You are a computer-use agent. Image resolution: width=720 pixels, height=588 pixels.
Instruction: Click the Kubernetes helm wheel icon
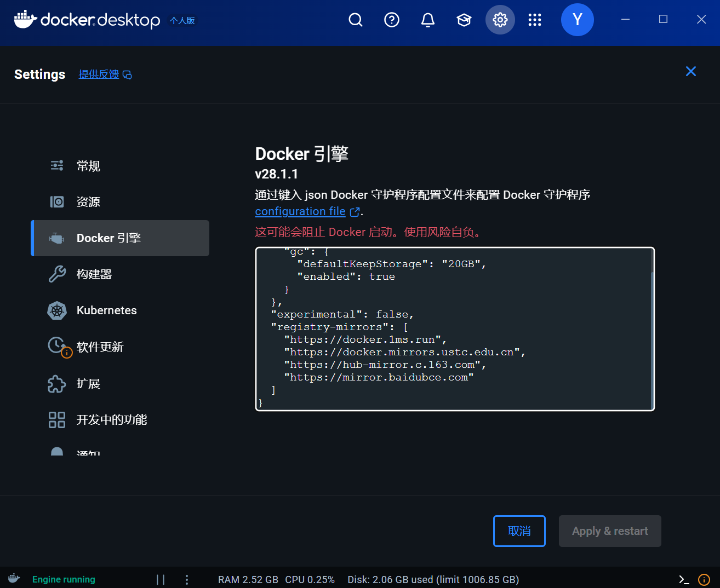tap(57, 310)
